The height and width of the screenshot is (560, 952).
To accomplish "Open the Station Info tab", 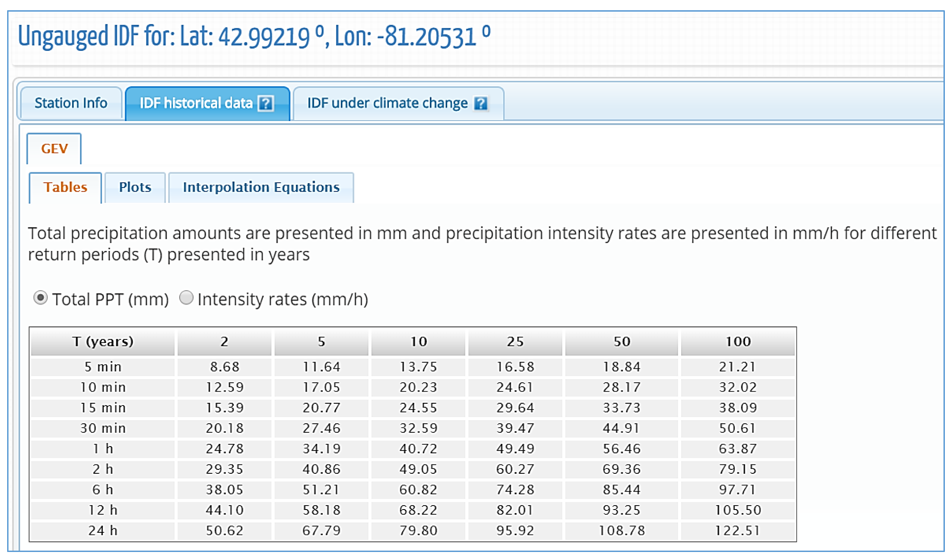I will point(71,103).
